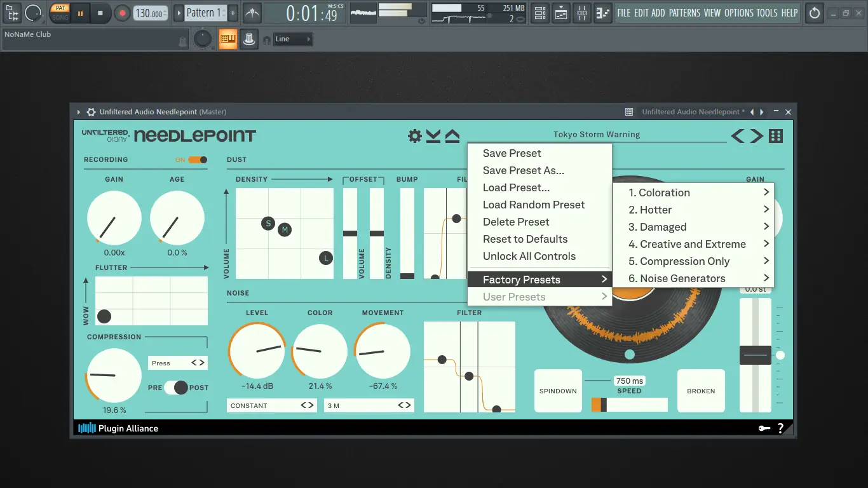Stop playback with the stop button

(x=100, y=13)
